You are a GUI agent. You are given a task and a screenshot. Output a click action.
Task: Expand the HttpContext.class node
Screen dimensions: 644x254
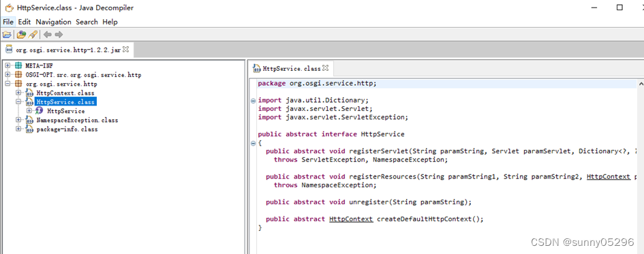click(18, 93)
